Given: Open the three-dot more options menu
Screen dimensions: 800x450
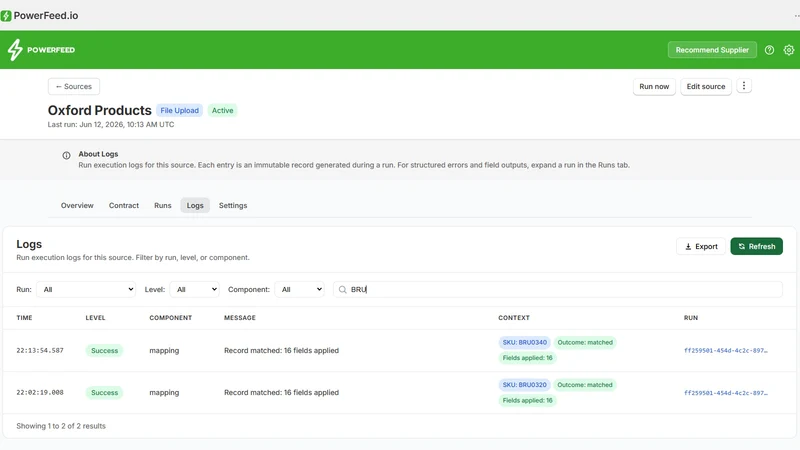Looking at the screenshot, I should click(744, 86).
